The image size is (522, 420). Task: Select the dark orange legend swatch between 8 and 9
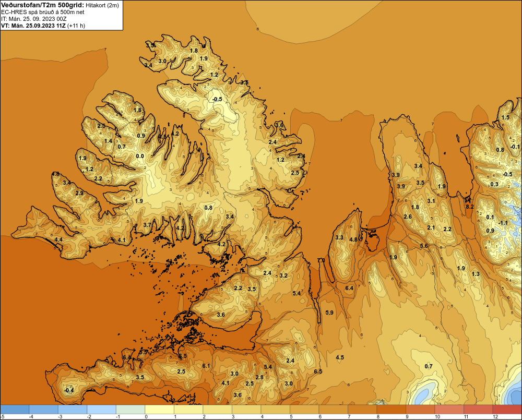[391, 410]
